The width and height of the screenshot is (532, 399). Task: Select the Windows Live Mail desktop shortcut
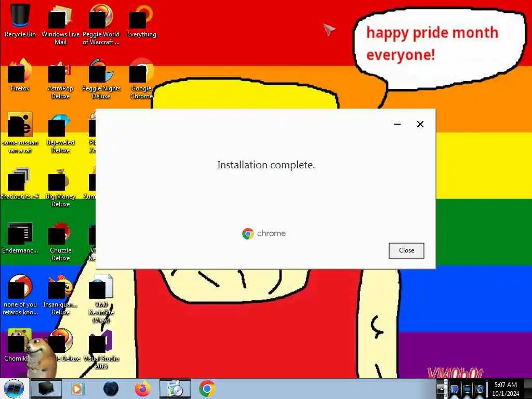coord(60,24)
